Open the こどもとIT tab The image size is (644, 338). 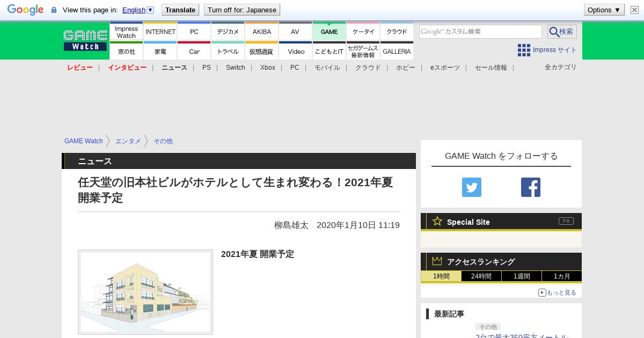click(329, 51)
